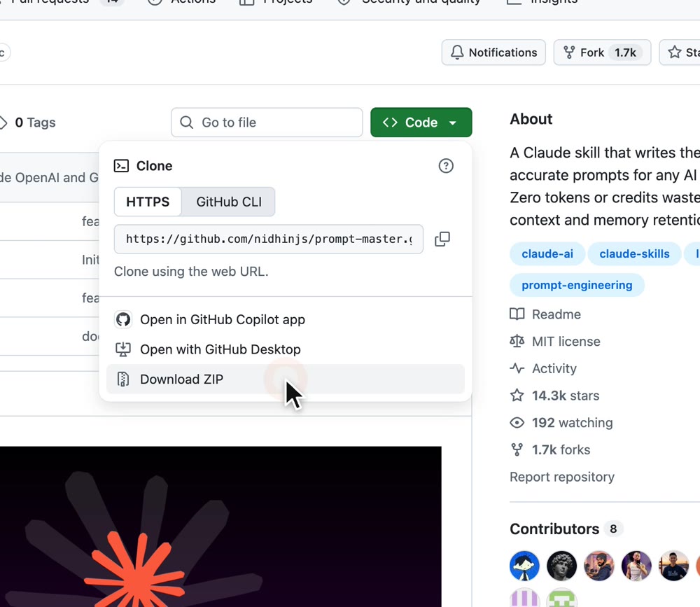
Task: Click the pulse icon beside Activity
Action: tap(517, 368)
